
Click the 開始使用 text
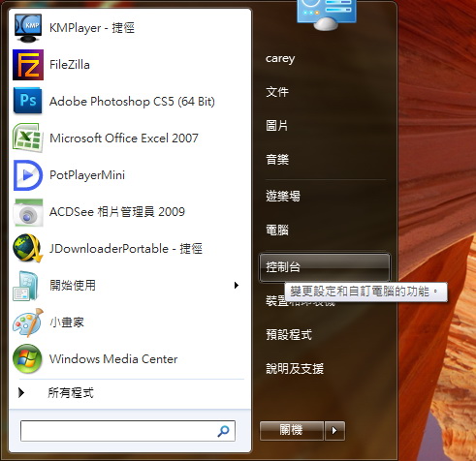tap(73, 286)
